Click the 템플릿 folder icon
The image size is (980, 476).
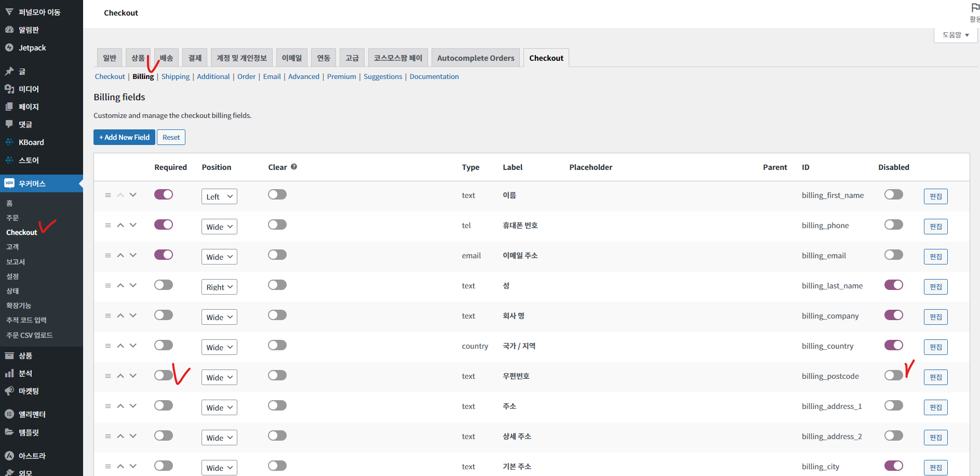click(9, 432)
